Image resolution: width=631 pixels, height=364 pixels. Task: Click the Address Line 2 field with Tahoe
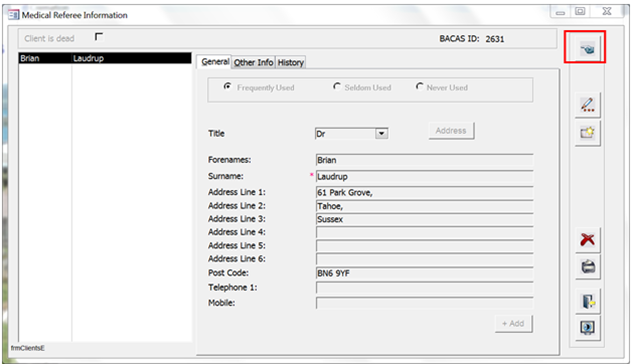(425, 206)
